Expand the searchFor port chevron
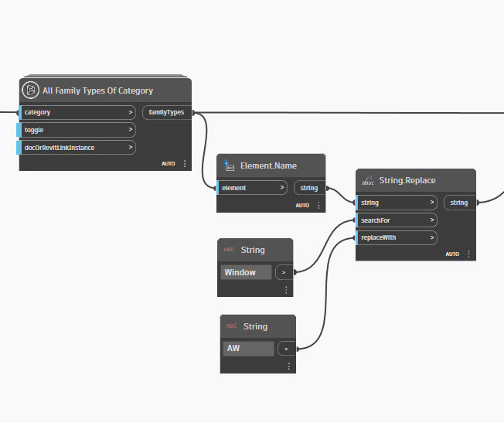This screenshot has height=423, width=504. 432,220
